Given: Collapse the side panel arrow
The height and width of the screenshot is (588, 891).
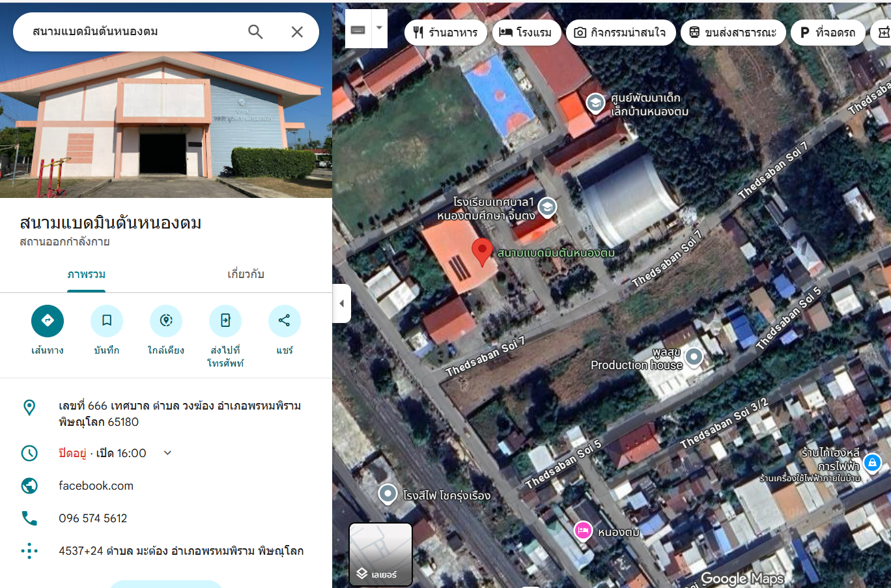Looking at the screenshot, I should [342, 303].
